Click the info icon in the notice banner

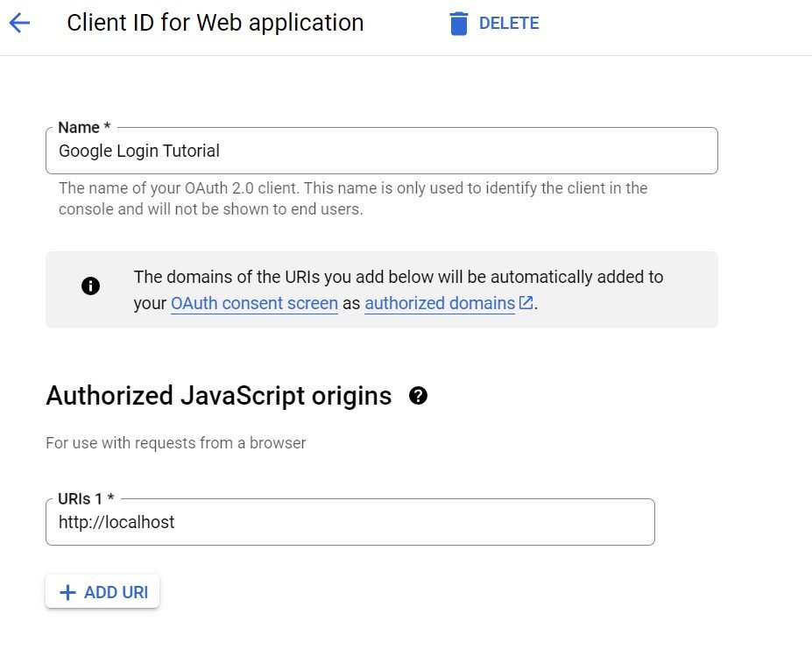click(x=90, y=286)
